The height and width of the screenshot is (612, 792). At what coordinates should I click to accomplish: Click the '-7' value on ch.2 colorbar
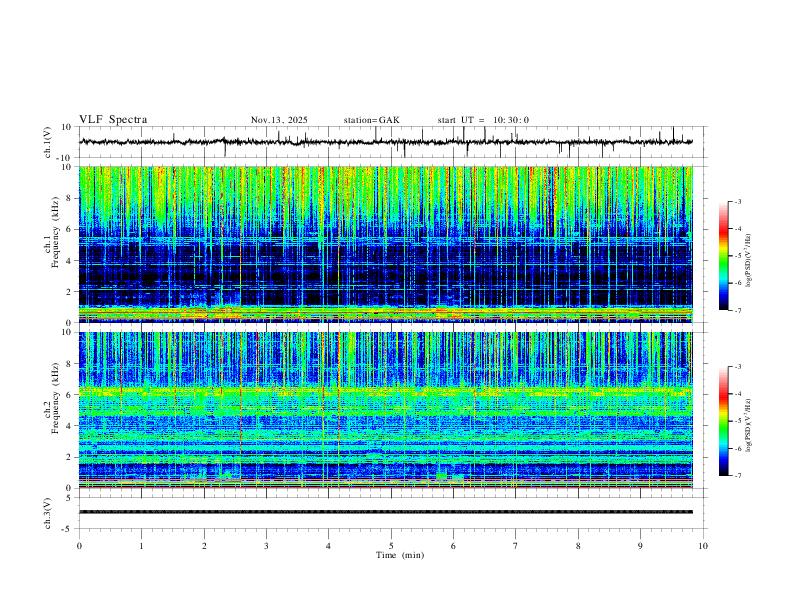[737, 475]
